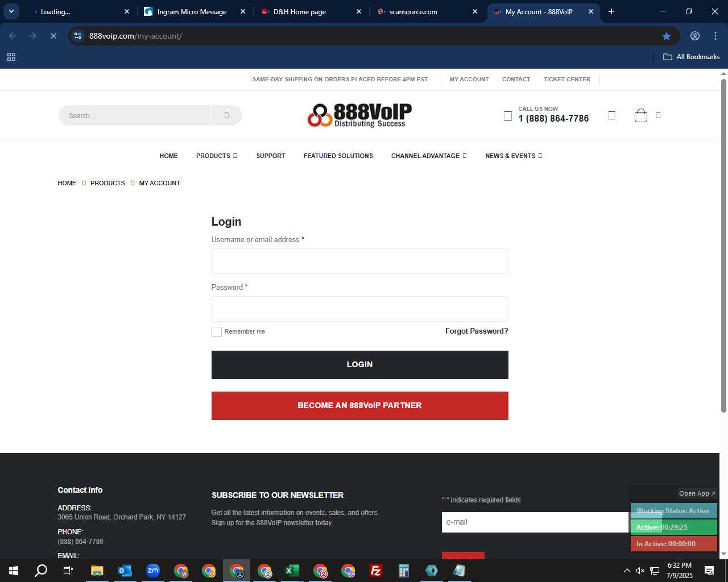Open My Account top link
The height and width of the screenshot is (582, 728).
pos(469,80)
